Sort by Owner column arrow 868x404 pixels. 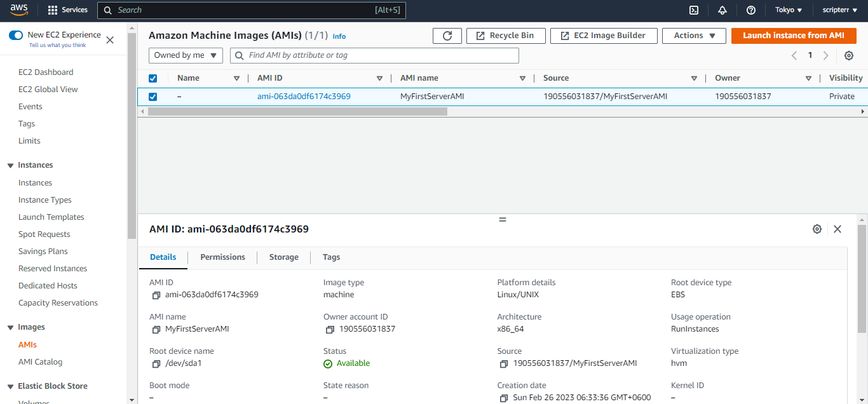click(x=808, y=78)
